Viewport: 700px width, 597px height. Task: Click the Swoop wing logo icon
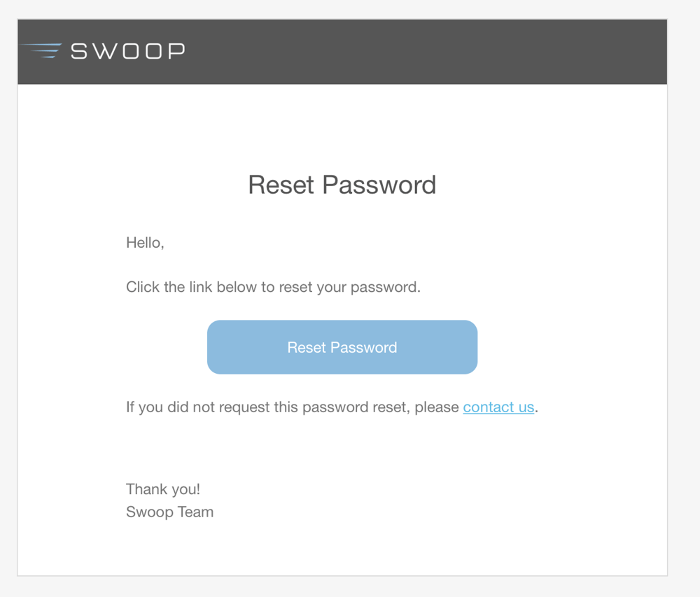click(x=42, y=50)
